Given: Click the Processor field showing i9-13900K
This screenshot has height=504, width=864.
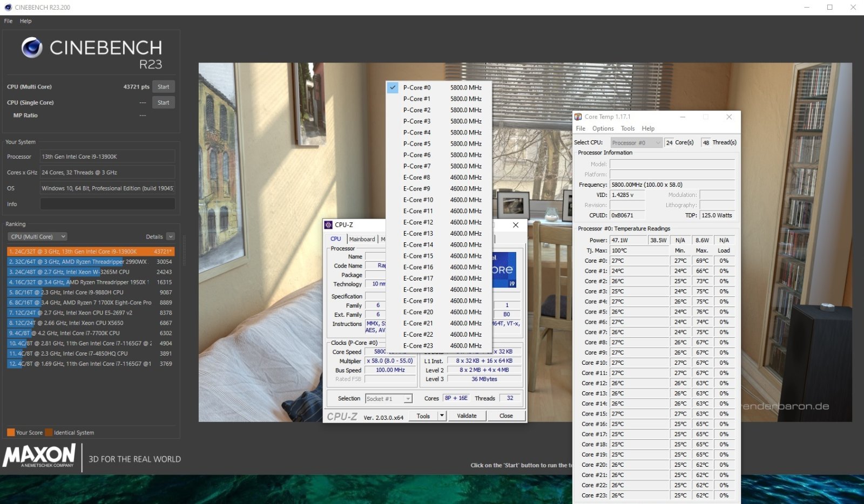Looking at the screenshot, I should 107,156.
